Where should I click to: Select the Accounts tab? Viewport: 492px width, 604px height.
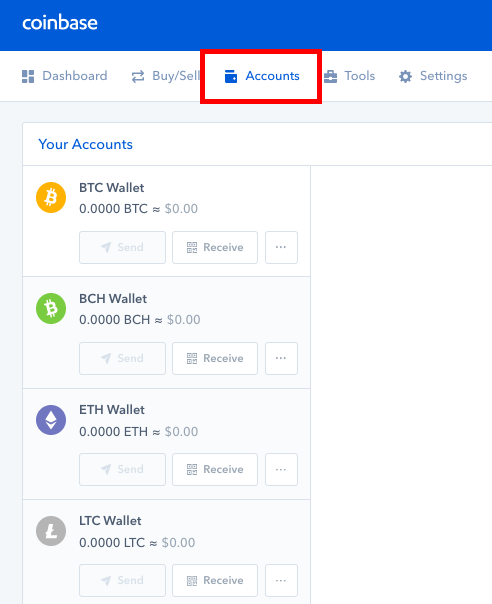(262, 76)
